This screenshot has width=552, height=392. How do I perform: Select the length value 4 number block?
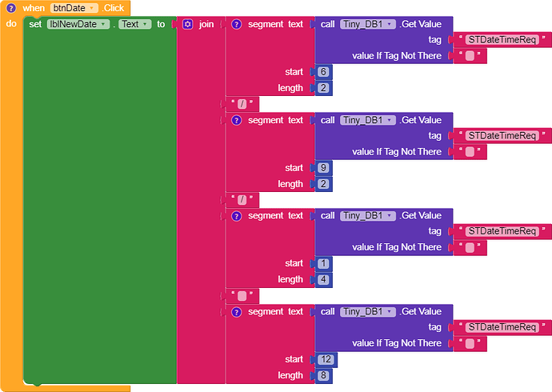pos(323,280)
